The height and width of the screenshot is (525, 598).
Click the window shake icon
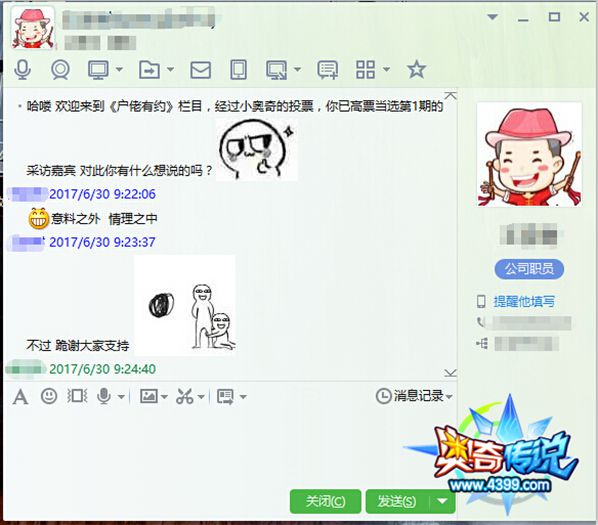coord(77,396)
